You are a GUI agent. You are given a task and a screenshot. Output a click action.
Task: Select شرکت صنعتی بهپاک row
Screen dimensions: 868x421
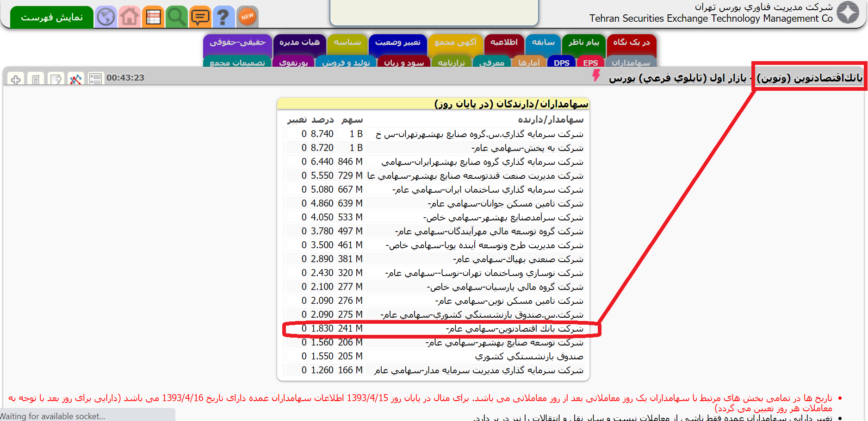(x=433, y=259)
